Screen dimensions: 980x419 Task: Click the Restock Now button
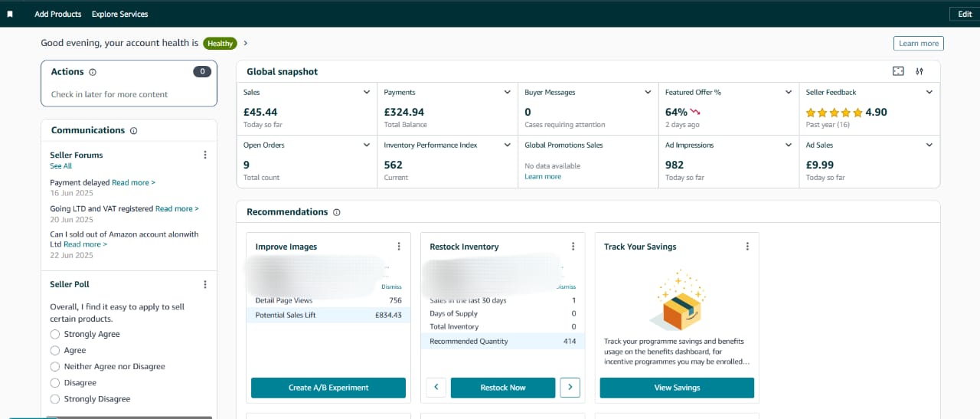click(x=502, y=388)
